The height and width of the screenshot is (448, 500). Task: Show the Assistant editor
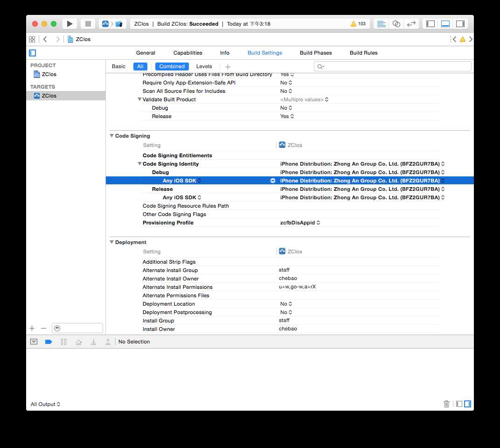396,24
